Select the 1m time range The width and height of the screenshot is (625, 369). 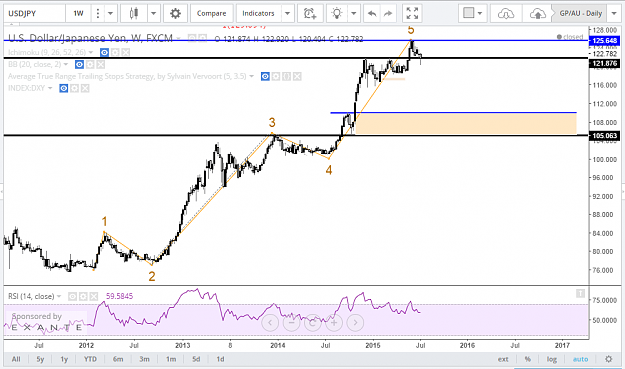171,359
